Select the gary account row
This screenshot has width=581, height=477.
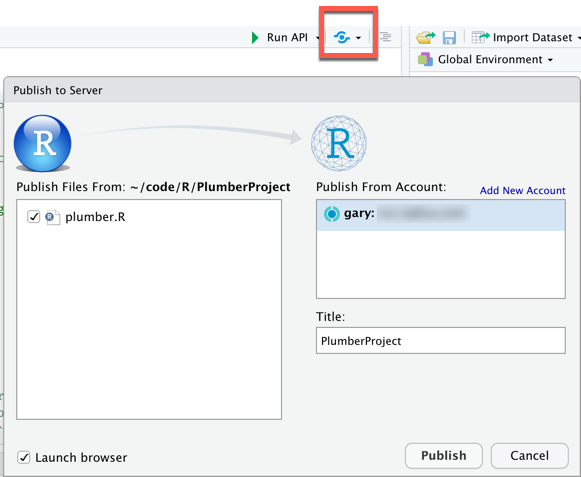coord(441,215)
